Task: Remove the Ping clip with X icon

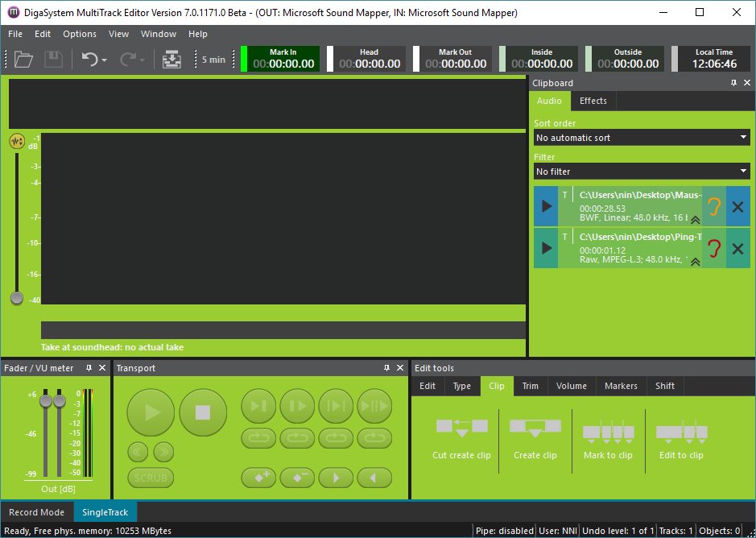Action: pos(737,249)
